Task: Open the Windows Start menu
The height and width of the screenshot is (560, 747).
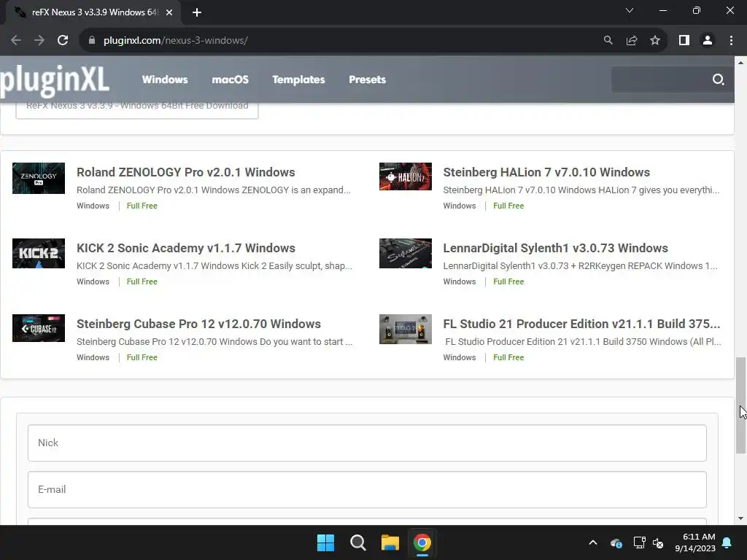Action: coord(326,542)
